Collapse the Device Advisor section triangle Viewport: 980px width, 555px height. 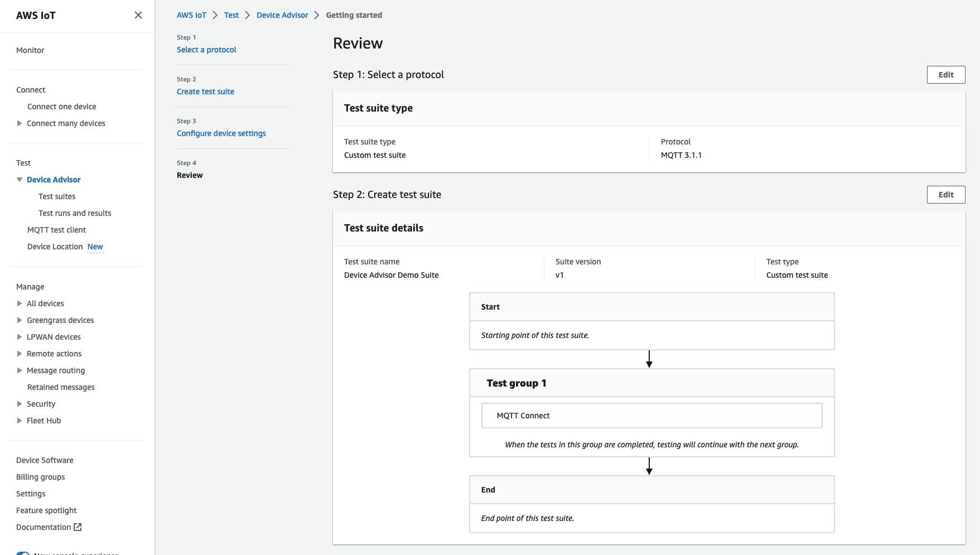coord(19,180)
